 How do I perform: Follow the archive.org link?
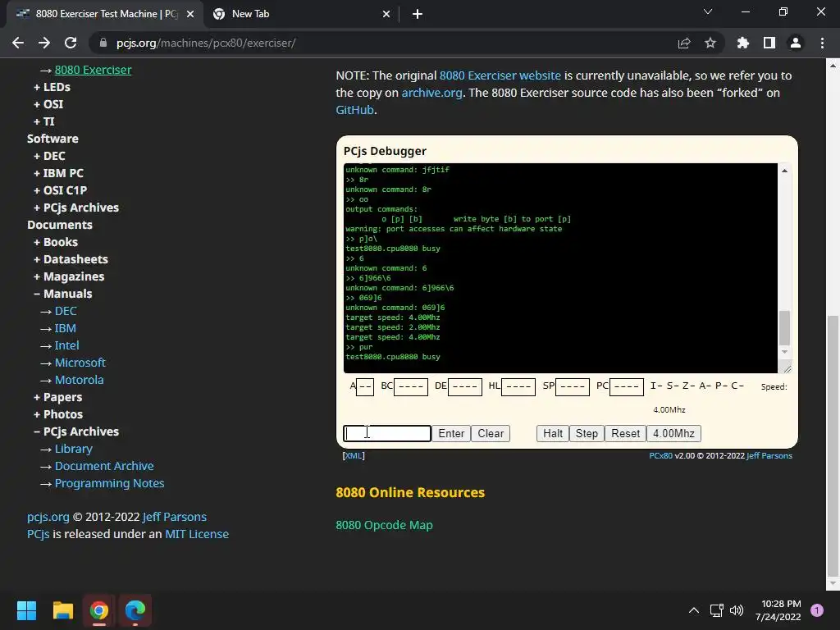click(x=431, y=93)
